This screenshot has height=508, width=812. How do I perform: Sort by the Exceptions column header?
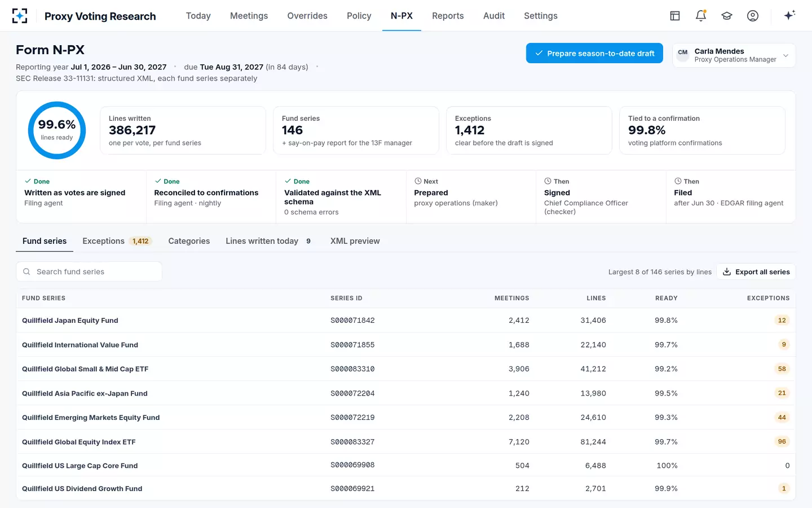click(x=769, y=298)
